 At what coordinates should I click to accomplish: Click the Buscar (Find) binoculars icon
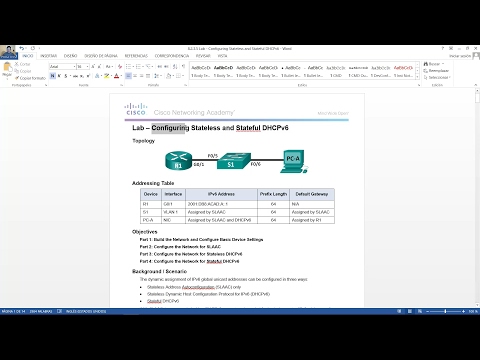click(x=426, y=64)
